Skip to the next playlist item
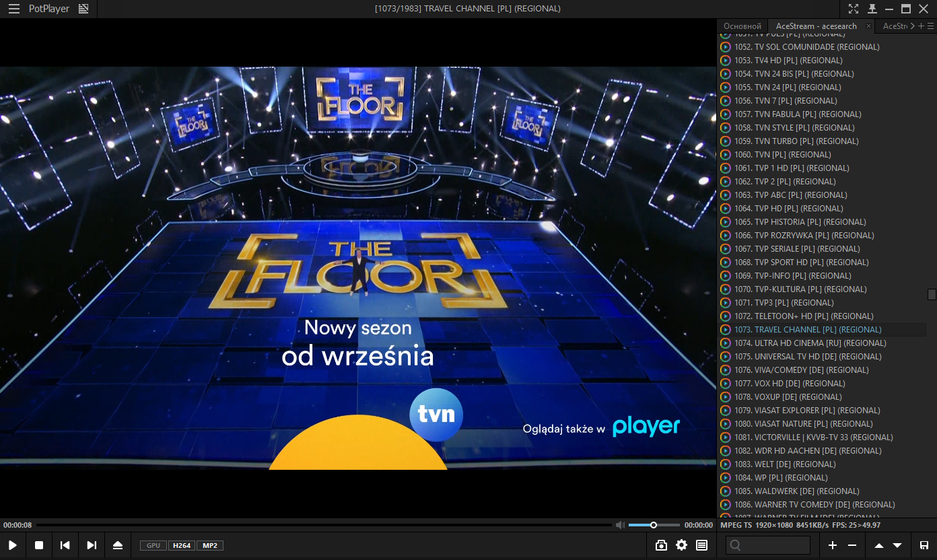 point(92,545)
